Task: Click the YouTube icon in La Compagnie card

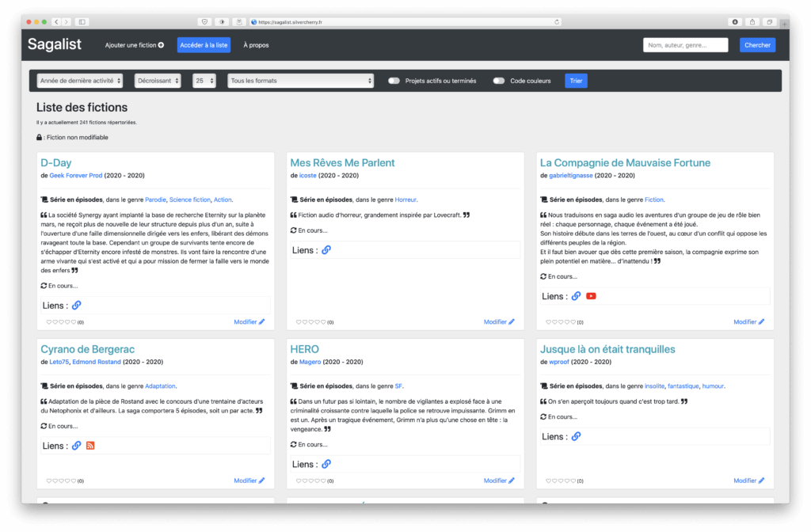Action: pos(591,296)
